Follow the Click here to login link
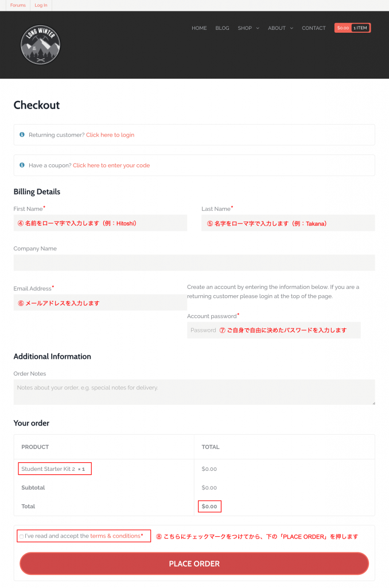This screenshot has height=588, width=389. coord(110,135)
